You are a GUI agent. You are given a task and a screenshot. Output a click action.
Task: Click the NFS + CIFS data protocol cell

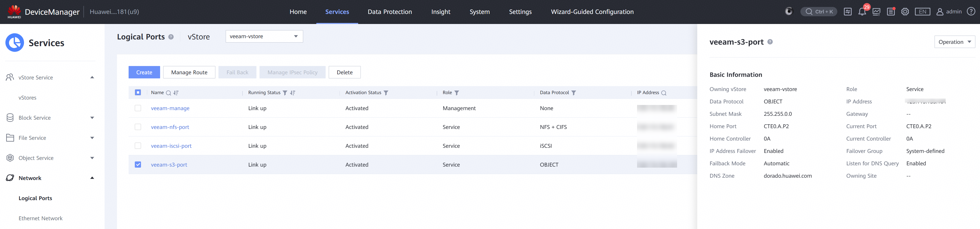553,127
